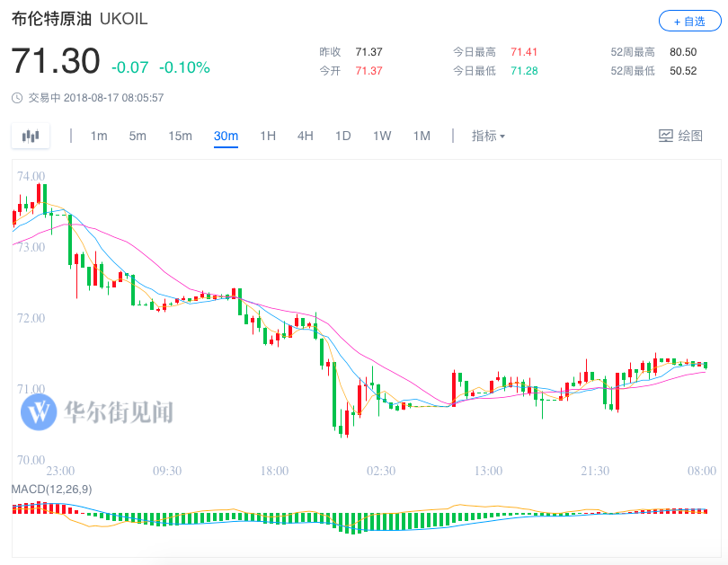Click the 23:00 time axis label
The height and width of the screenshot is (565, 728).
[60, 471]
